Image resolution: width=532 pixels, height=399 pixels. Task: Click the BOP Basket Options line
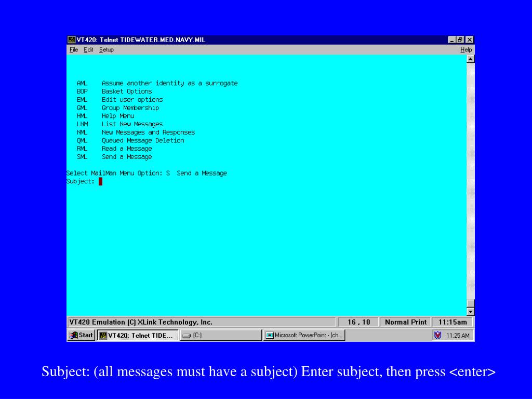[x=114, y=91]
